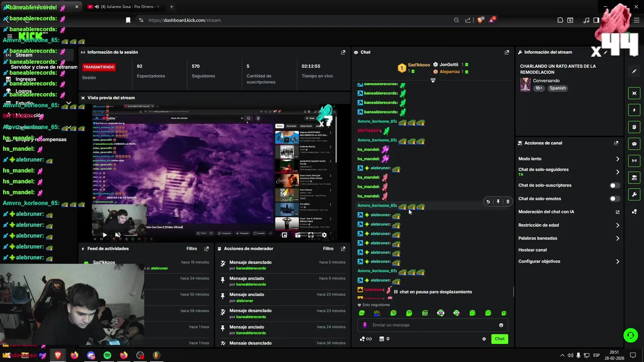Click Hostear canal
The height and width of the screenshot is (362, 644).
[x=532, y=250]
